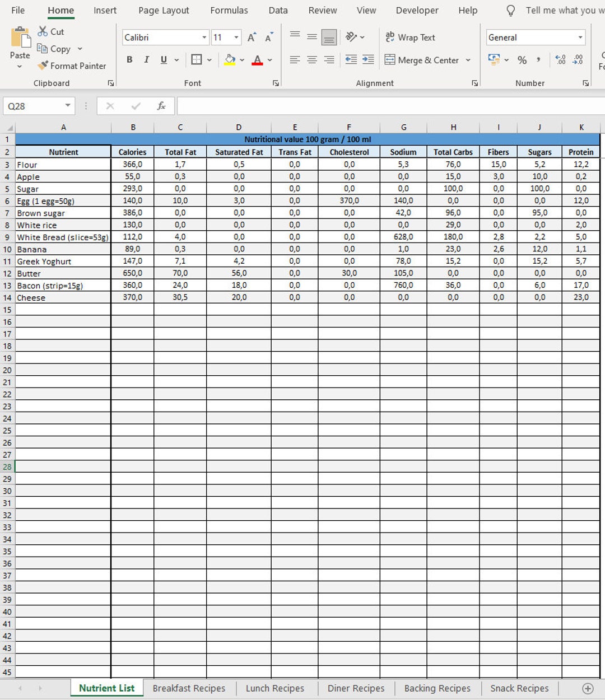The image size is (605, 700).
Task: Toggle center alignment
Action: (x=311, y=60)
